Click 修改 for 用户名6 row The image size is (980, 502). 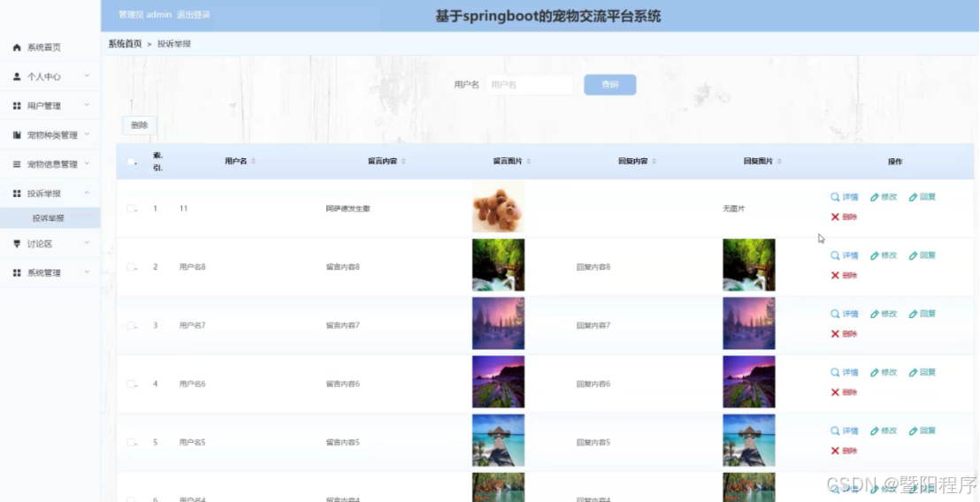click(x=884, y=372)
